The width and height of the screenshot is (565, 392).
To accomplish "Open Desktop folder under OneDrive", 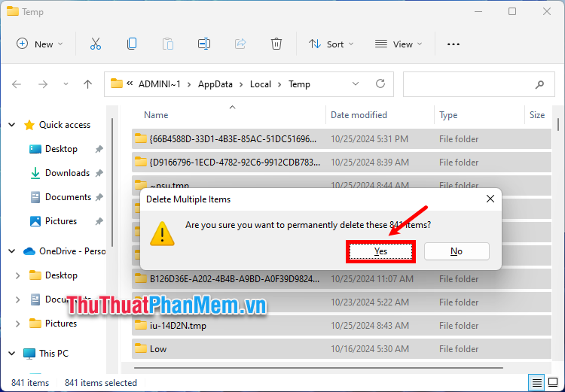I will coord(61,275).
